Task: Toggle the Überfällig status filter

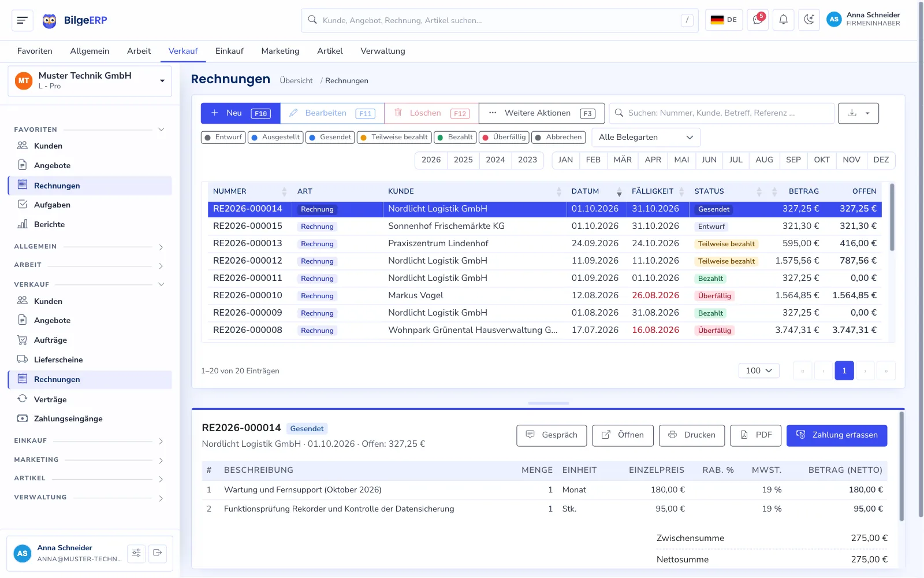Action: (504, 138)
